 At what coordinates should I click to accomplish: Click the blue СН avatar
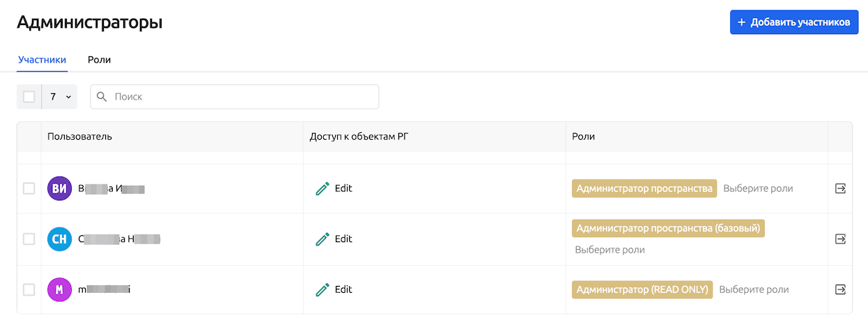click(59, 239)
